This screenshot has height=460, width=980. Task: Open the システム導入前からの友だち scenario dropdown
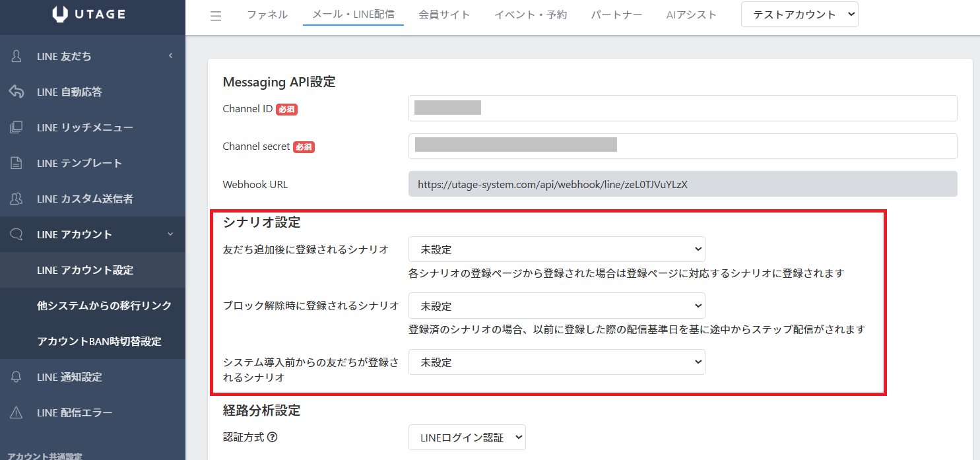[556, 362]
